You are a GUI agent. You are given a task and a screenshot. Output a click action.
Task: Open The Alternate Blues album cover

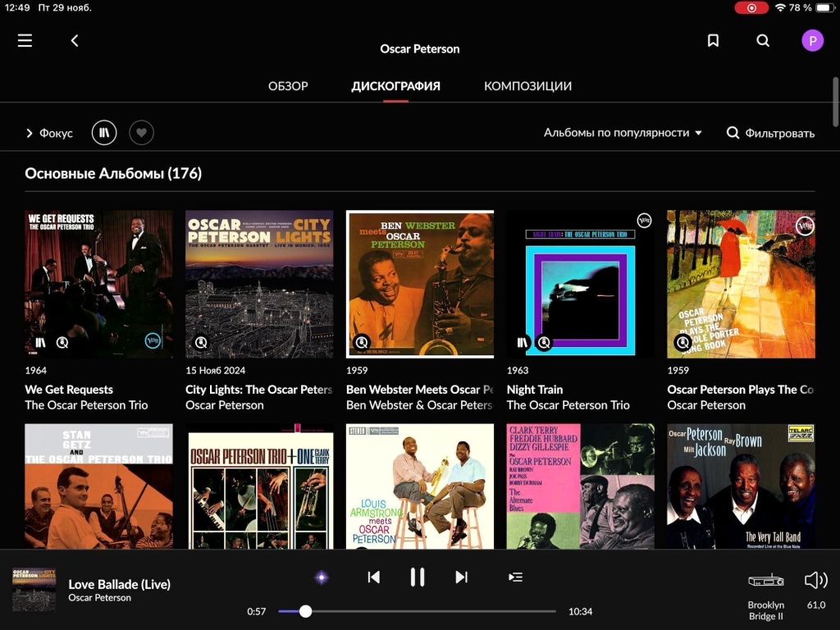click(581, 486)
